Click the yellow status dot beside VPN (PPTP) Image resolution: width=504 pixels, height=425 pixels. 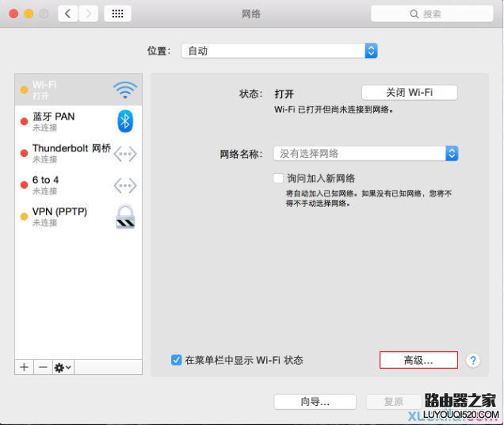(24, 216)
